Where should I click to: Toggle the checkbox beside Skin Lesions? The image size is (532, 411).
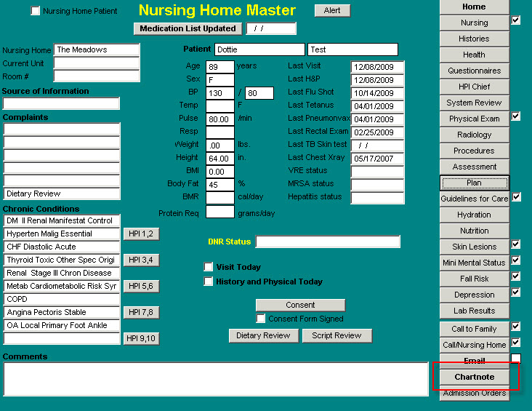(x=516, y=244)
